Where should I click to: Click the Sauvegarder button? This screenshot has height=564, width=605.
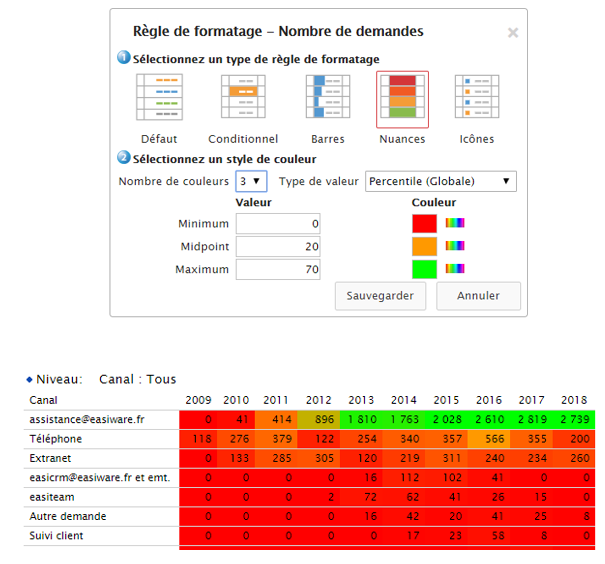(x=380, y=297)
